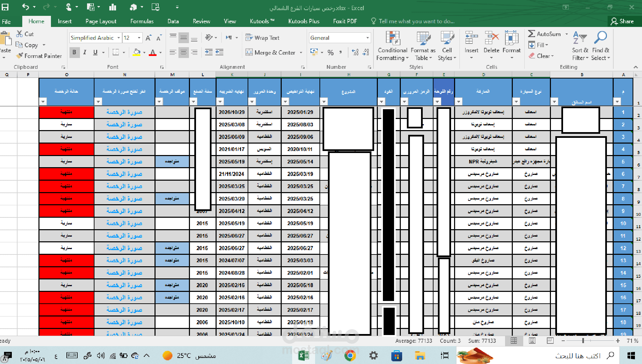
Task: Delete cells button
Action: tap(491, 45)
